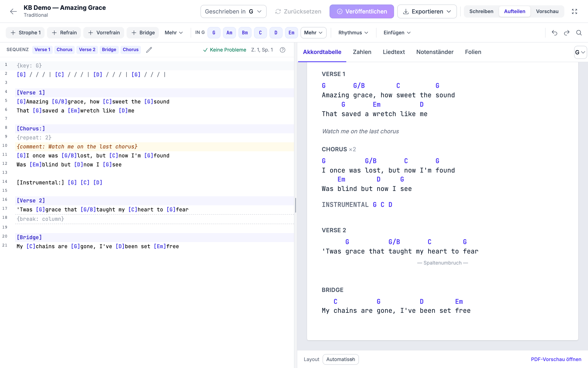588x368 pixels.
Task: Add a Bridge section
Action: tap(143, 33)
